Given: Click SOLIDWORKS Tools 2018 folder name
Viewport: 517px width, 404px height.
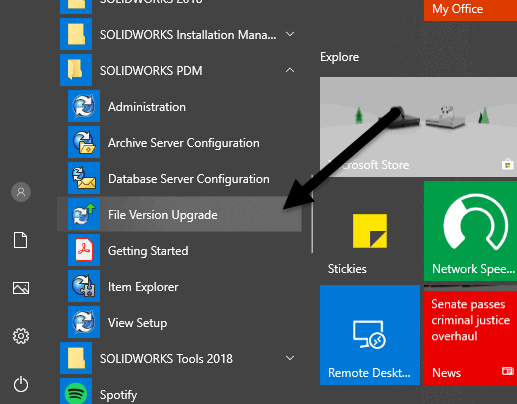Looking at the screenshot, I should pyautogui.click(x=166, y=359).
